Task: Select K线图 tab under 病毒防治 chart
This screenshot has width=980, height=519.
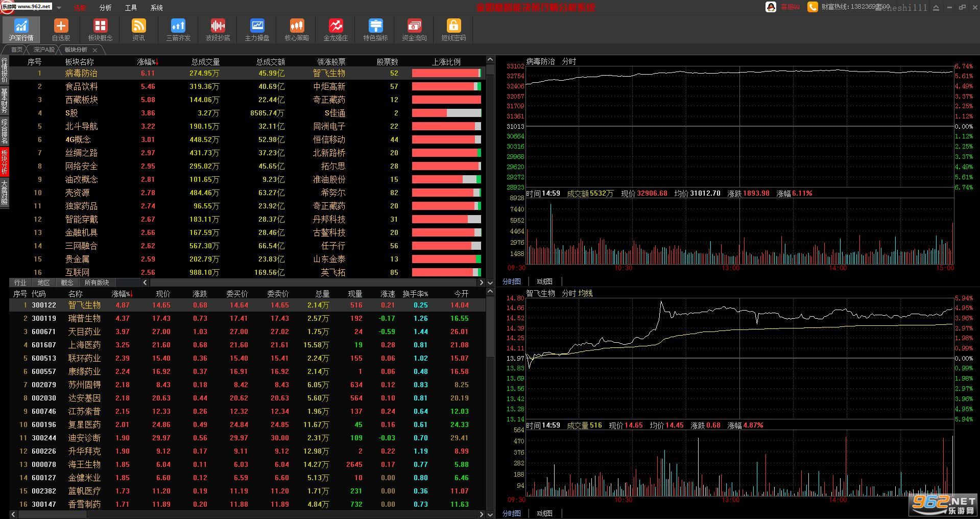Action: pos(544,281)
